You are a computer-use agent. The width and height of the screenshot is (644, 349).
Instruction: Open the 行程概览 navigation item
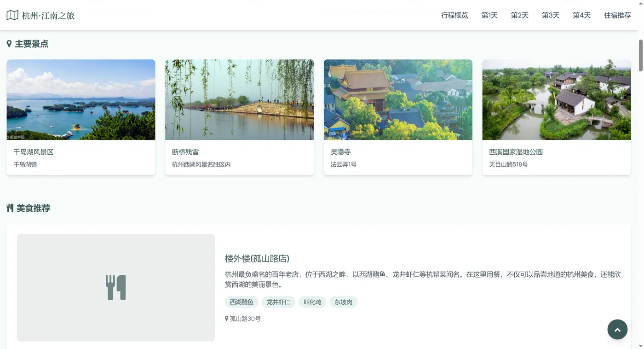pyautogui.click(x=454, y=15)
